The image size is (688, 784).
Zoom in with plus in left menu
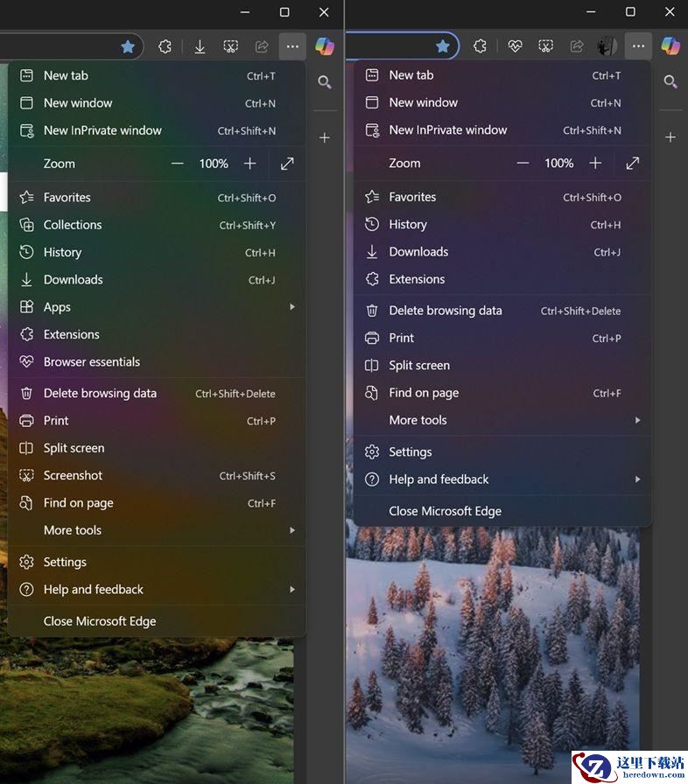(x=250, y=164)
